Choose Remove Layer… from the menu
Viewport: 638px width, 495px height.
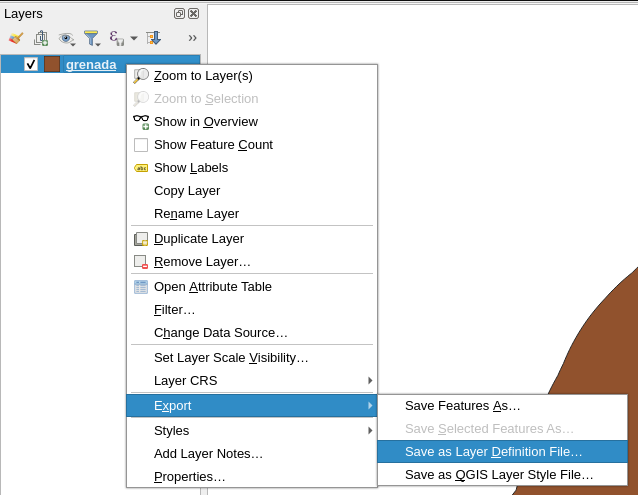[x=252, y=262]
